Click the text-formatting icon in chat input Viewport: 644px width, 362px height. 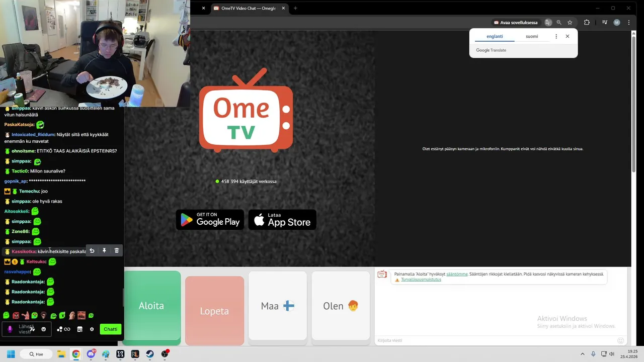pos(32,329)
